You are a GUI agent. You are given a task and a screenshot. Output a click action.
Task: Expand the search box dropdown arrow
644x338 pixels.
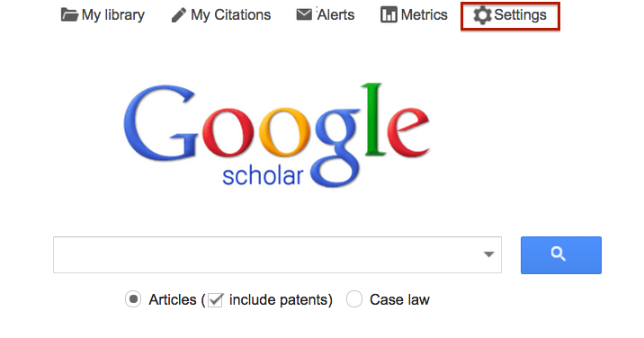click(x=488, y=254)
